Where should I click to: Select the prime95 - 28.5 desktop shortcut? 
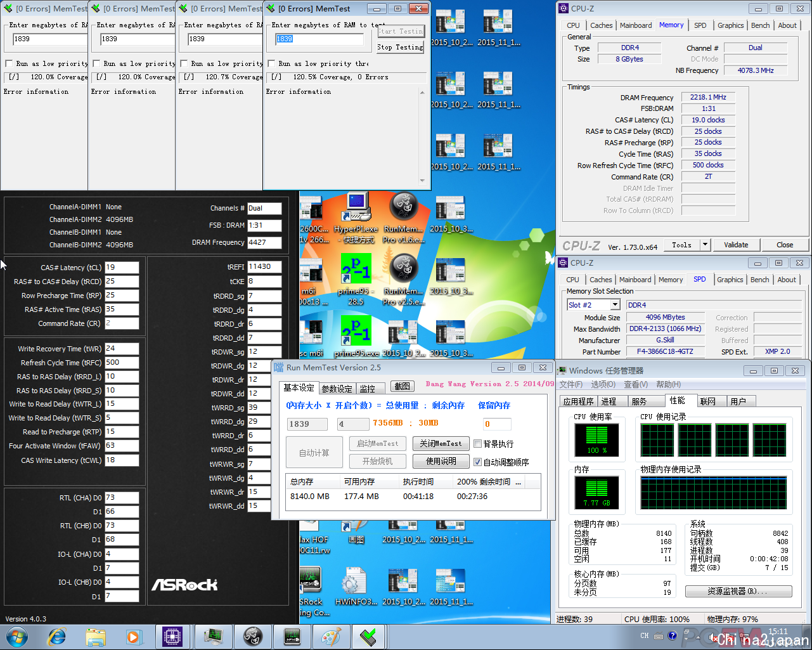pyautogui.click(x=356, y=279)
